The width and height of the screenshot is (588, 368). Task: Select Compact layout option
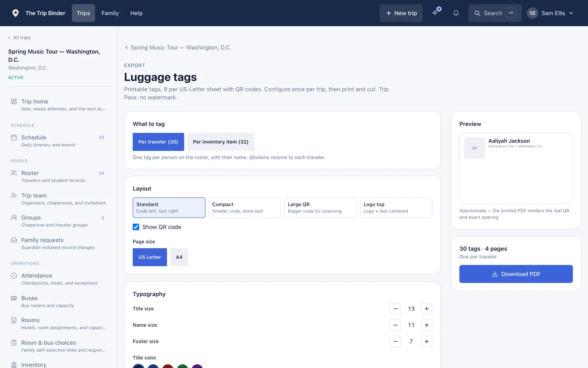click(245, 208)
